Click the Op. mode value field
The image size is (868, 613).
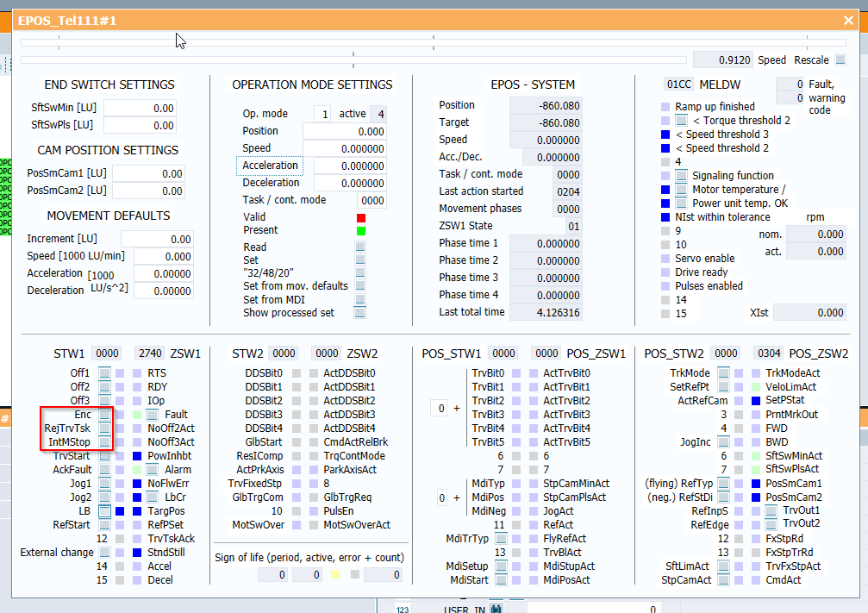pos(322,114)
